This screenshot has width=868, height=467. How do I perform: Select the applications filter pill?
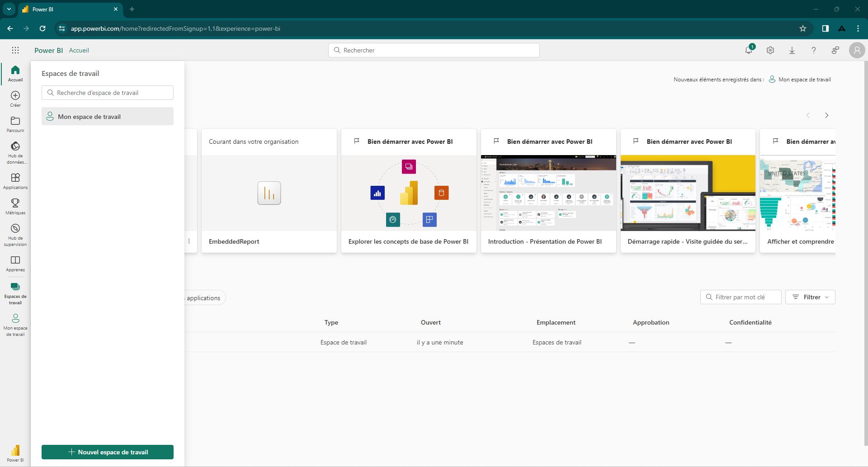pyautogui.click(x=204, y=298)
